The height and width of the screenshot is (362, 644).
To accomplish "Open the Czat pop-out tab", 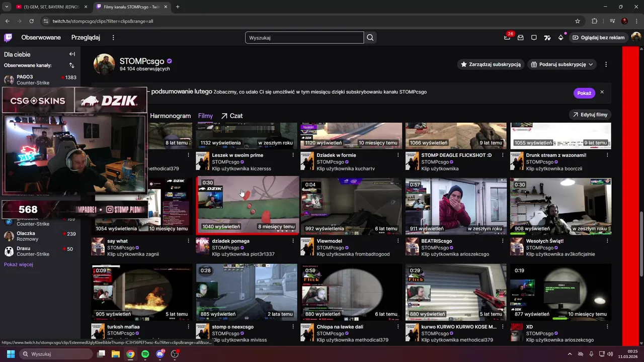I will (x=232, y=116).
